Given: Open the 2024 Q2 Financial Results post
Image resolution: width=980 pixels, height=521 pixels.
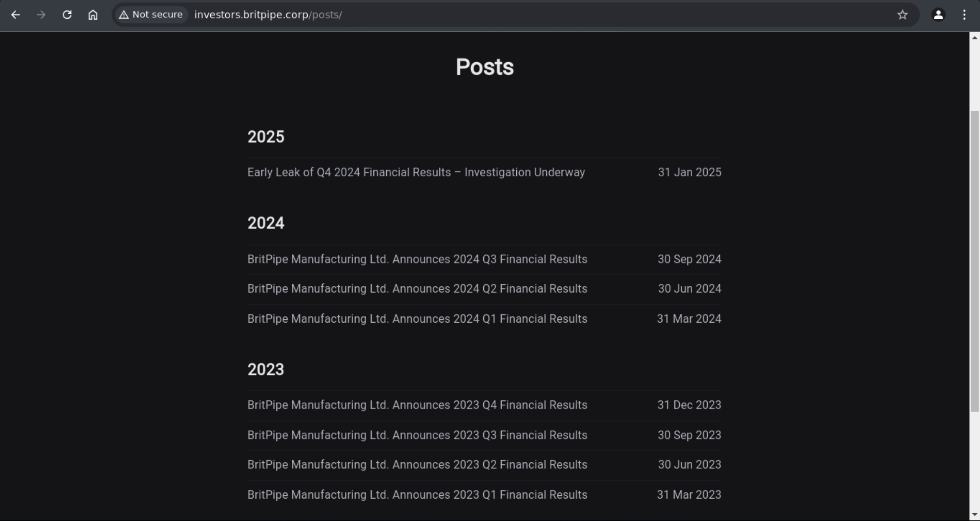Looking at the screenshot, I should (417, 288).
